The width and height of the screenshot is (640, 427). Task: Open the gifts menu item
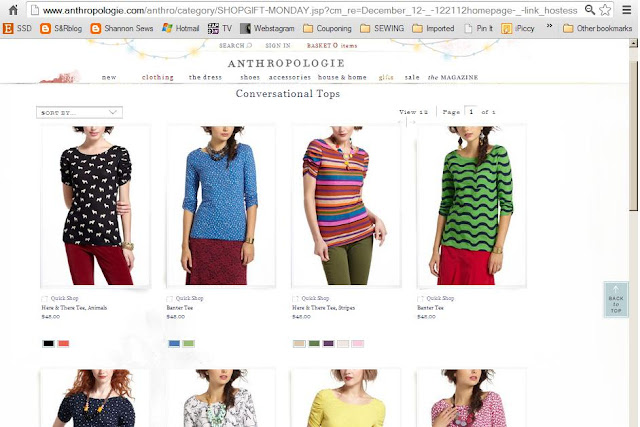(386, 77)
